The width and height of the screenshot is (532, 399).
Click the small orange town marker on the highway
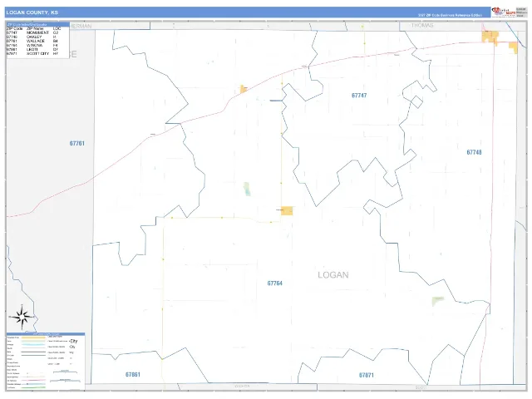tap(244, 89)
